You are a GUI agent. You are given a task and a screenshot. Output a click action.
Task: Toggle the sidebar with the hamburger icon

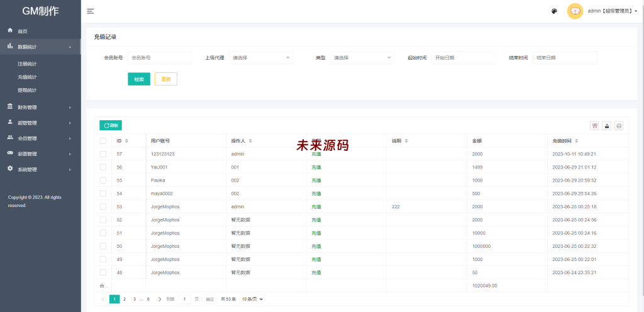(91, 11)
